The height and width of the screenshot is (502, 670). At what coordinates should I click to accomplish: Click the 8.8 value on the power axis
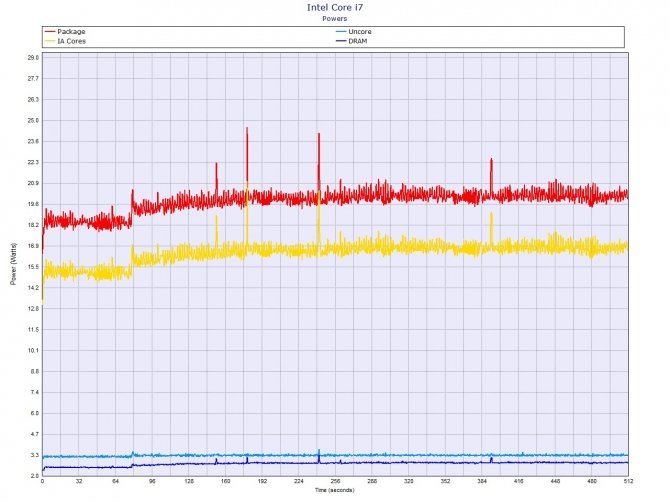[x=35, y=372]
